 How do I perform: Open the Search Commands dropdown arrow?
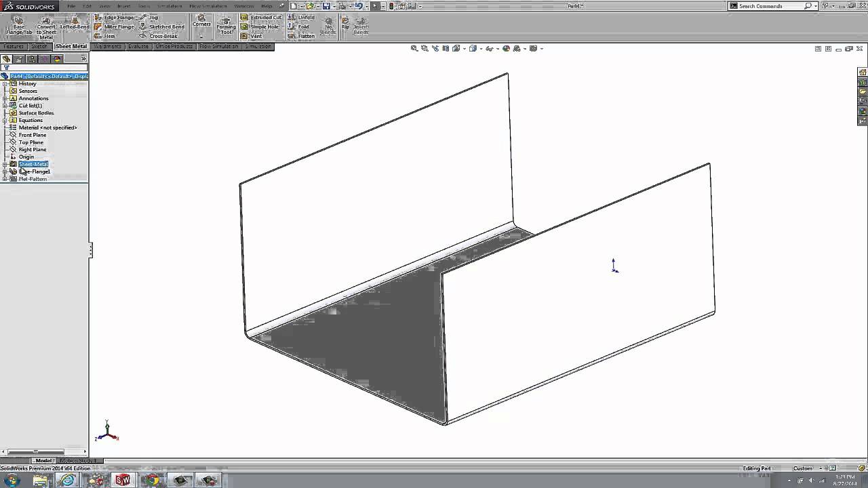click(x=814, y=6)
